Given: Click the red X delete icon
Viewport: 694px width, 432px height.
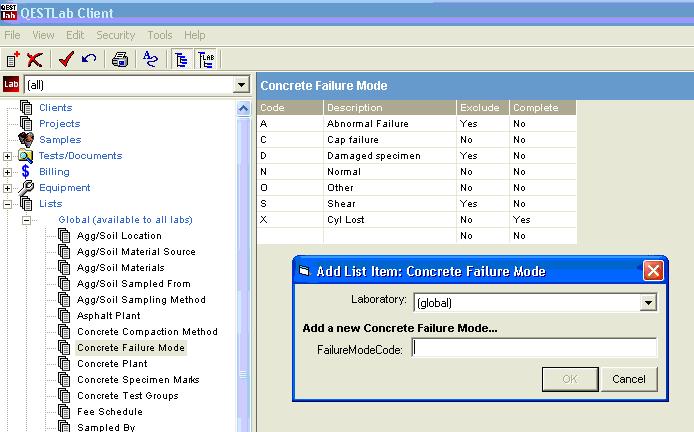Looking at the screenshot, I should [x=35, y=59].
